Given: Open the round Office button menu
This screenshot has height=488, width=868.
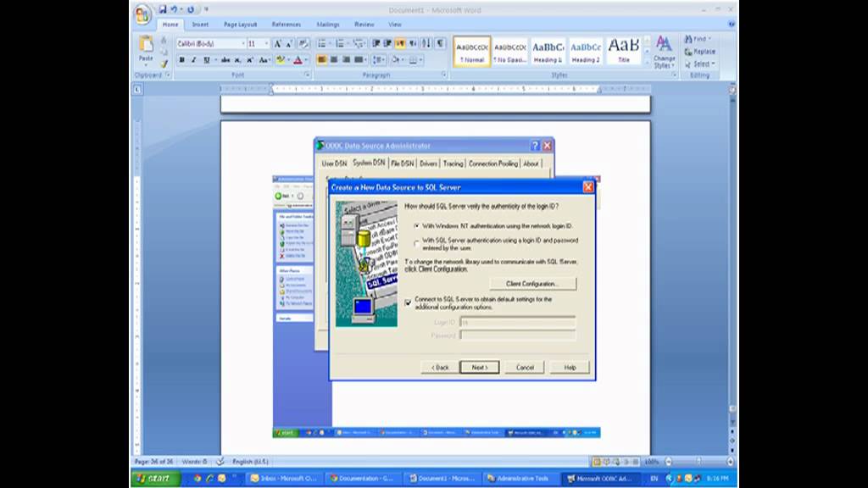Looking at the screenshot, I should [142, 14].
